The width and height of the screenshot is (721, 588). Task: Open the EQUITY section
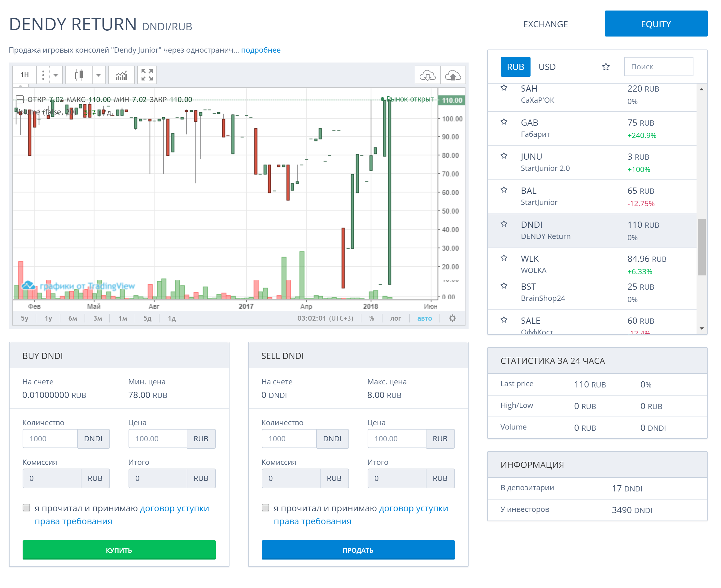click(657, 24)
